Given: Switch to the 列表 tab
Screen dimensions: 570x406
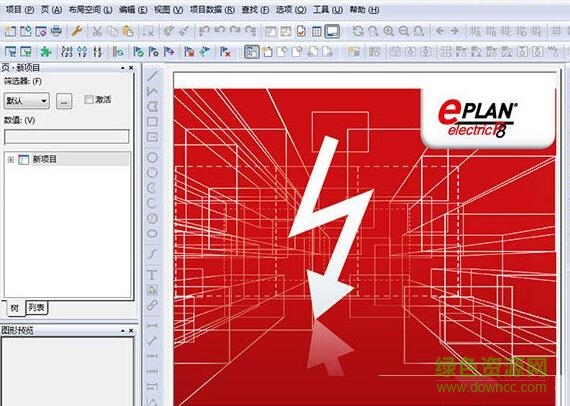Looking at the screenshot, I should 36,308.
